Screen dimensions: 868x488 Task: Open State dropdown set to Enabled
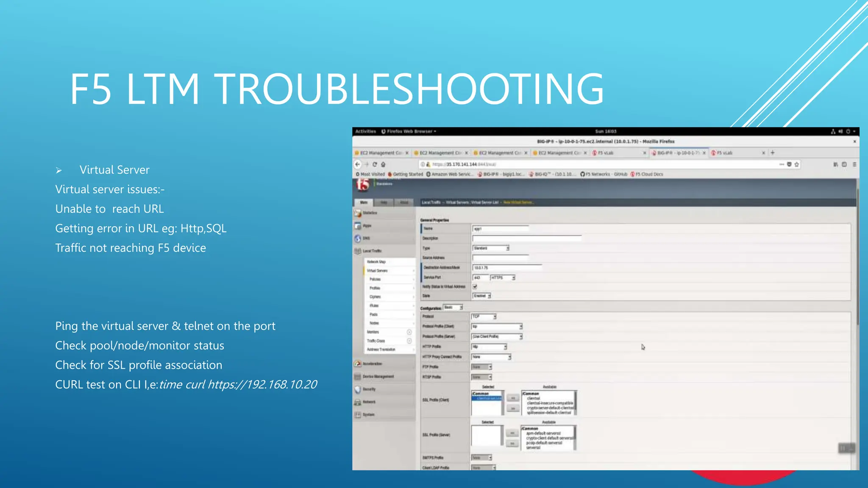tap(482, 296)
